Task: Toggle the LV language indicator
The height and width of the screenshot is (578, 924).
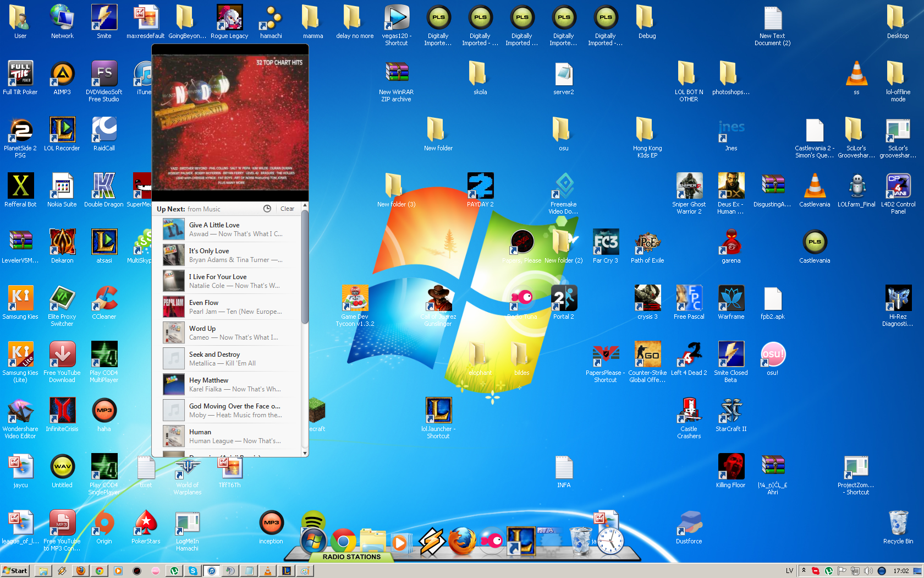Action: (789, 571)
